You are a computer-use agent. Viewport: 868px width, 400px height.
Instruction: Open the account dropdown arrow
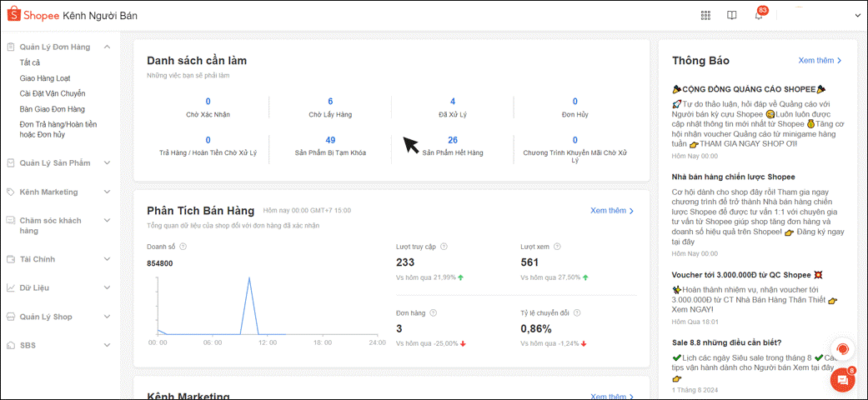[856, 15]
